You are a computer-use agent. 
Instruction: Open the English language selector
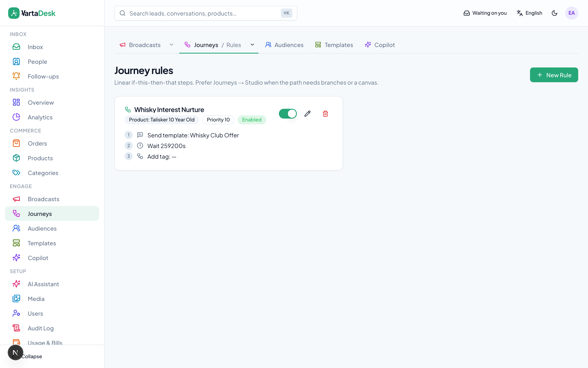(529, 13)
